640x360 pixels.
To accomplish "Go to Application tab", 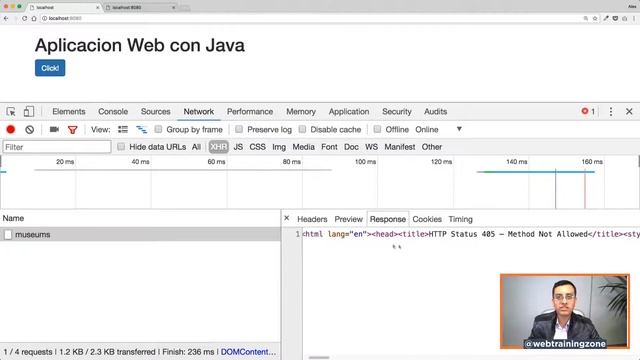I will [349, 111].
